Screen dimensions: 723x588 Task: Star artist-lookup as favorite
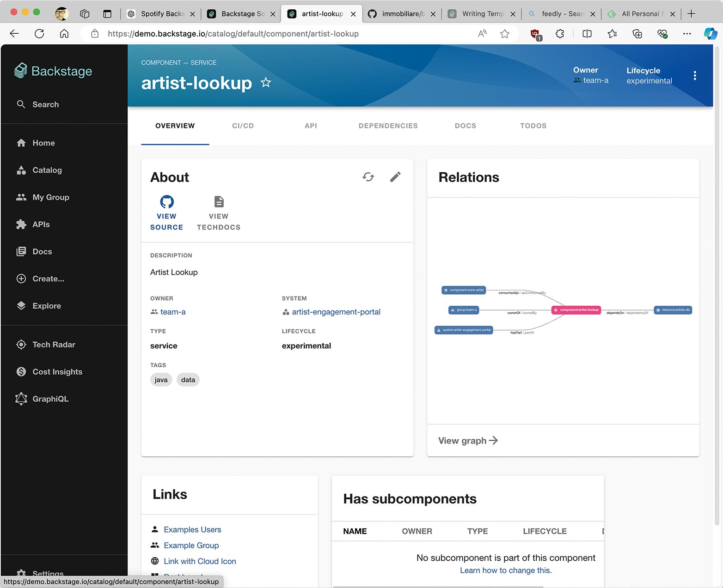[266, 83]
